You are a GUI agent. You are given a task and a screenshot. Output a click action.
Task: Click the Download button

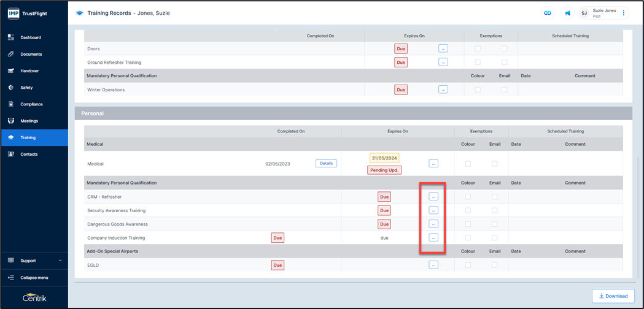pyautogui.click(x=613, y=296)
